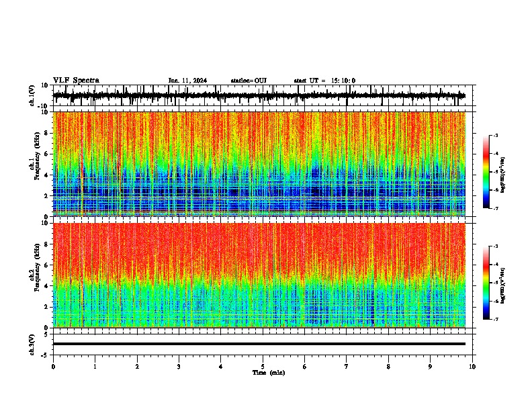Select the 'VLF Spectra' title text
Viewport: 532px width, 411px height.
click(x=76, y=81)
